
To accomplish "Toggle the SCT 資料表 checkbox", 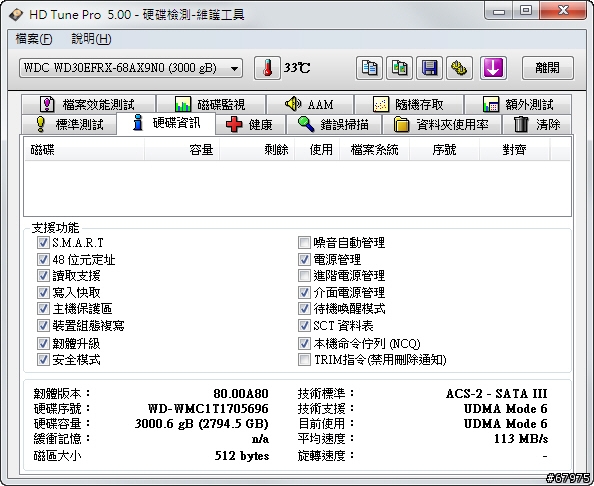I will [304, 325].
